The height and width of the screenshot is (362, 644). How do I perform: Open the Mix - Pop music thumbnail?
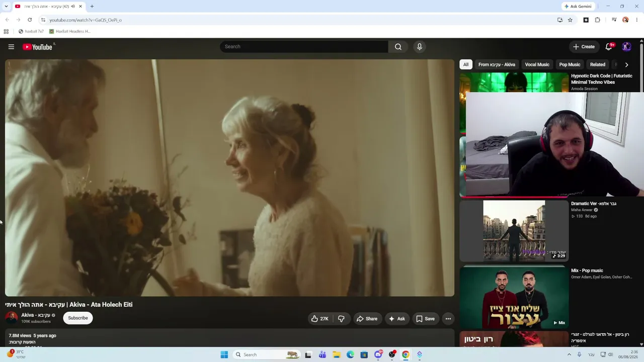tap(514, 297)
